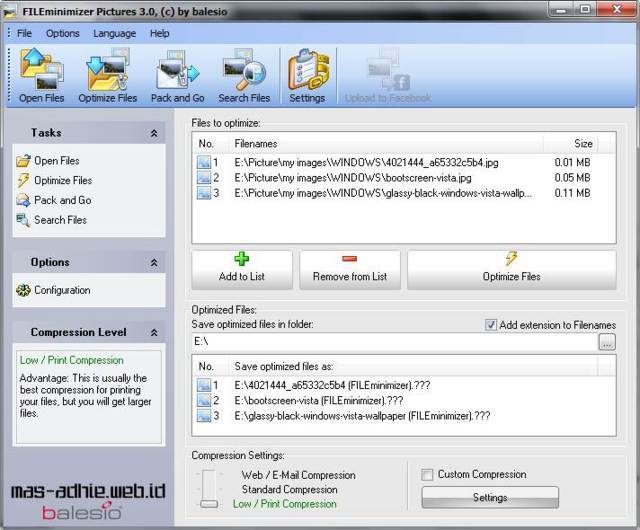Click the image icon of the bootscreen-vista.jpg row

[x=204, y=178]
